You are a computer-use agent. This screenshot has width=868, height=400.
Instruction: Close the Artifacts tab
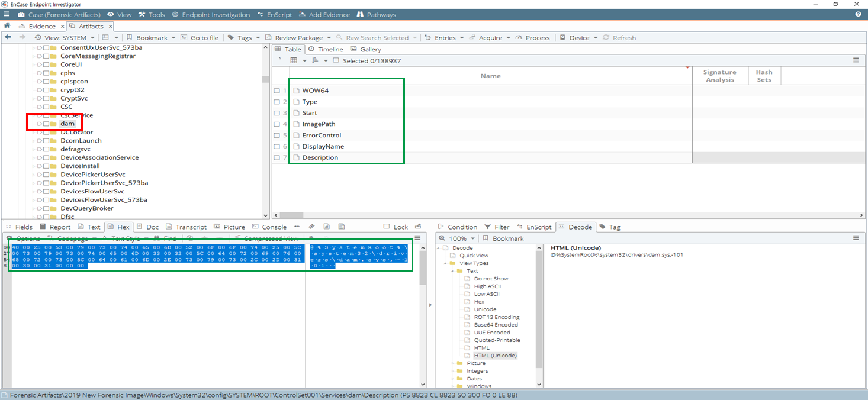pos(110,26)
